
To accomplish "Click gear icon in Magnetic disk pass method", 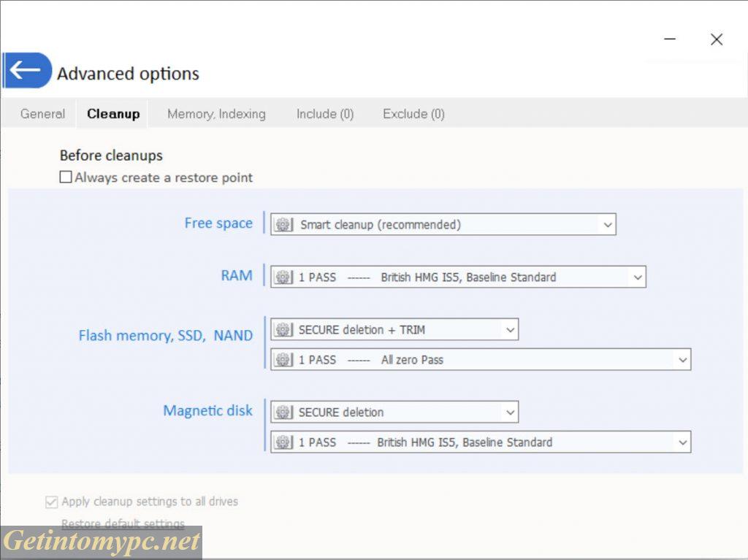I will tap(283, 442).
